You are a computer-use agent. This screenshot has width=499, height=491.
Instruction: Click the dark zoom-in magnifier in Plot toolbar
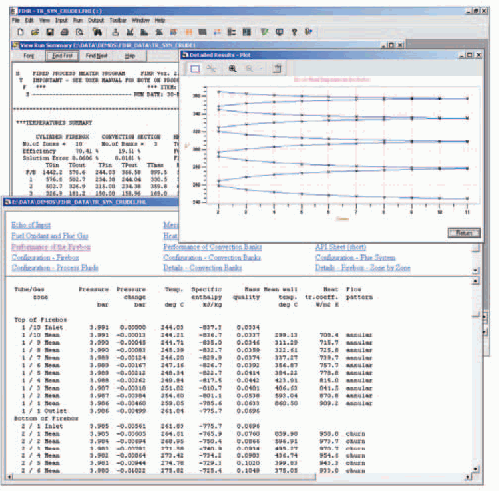232,69
